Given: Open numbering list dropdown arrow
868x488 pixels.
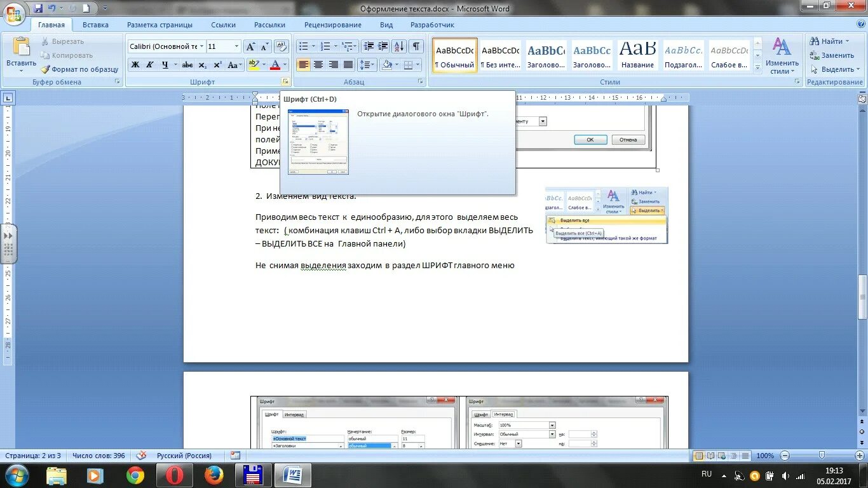Looking at the screenshot, I should click(x=335, y=46).
